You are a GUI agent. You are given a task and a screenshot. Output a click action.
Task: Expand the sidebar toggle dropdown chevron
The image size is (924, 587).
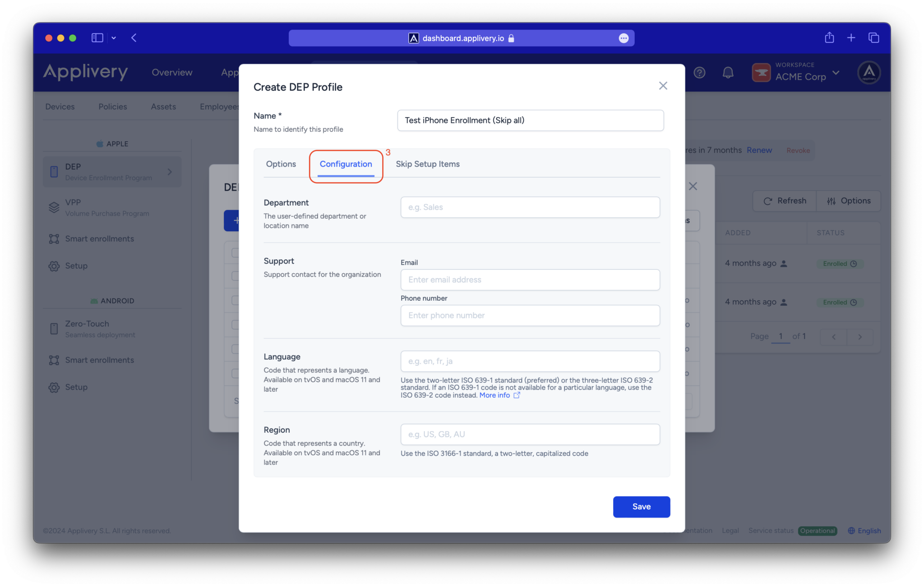pos(114,38)
